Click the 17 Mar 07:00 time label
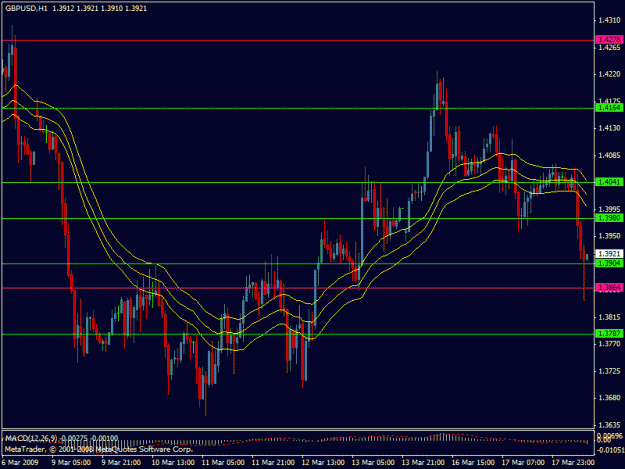The width and height of the screenshot is (625, 469). [x=523, y=462]
